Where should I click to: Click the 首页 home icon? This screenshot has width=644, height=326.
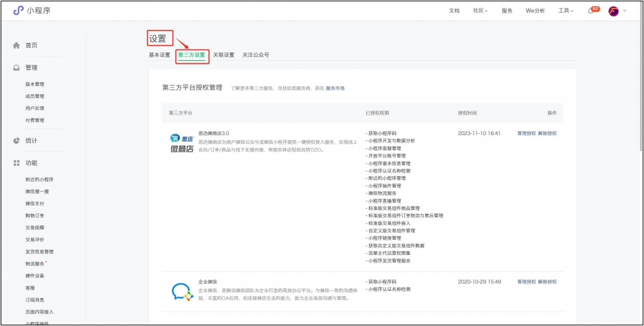(x=17, y=46)
